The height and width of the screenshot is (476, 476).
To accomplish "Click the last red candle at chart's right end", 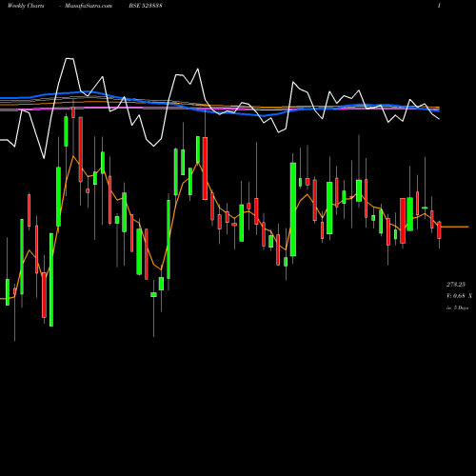I will coord(439,230).
